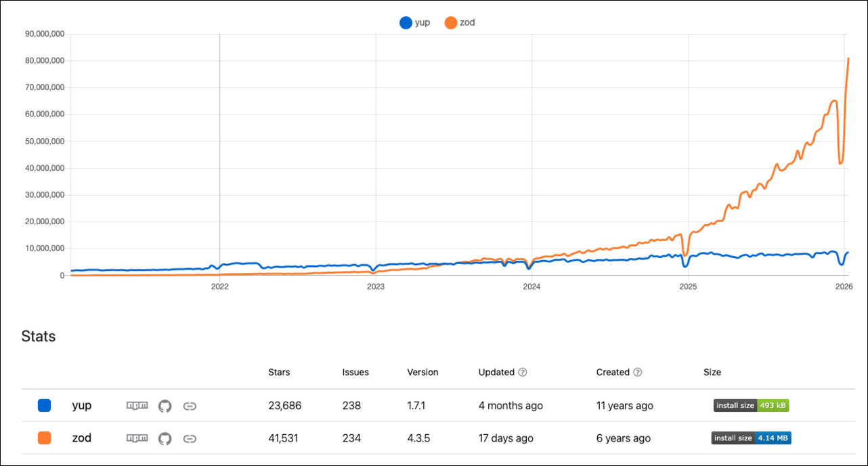Click the 2023 label on the x-axis
Viewport: 868px width, 466px height.
coord(376,287)
